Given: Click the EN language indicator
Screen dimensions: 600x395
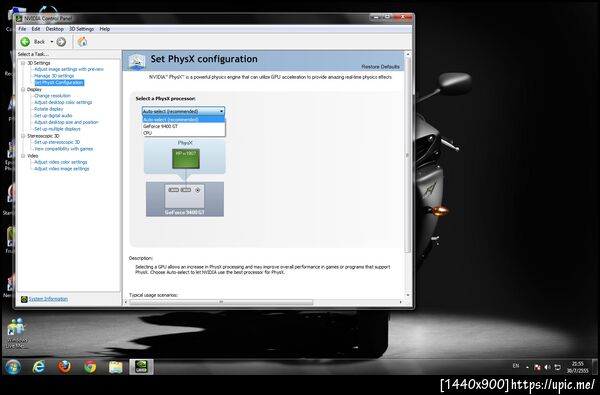Looking at the screenshot, I should coord(516,366).
